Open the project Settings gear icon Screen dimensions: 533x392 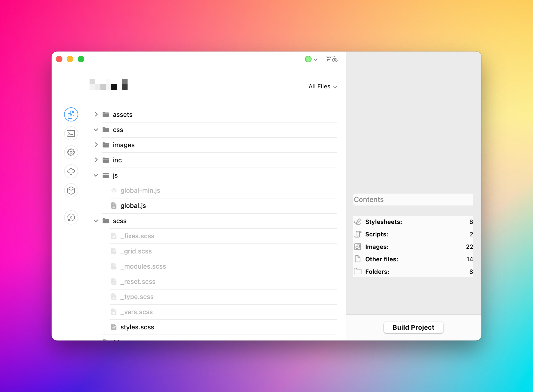pos(71,152)
